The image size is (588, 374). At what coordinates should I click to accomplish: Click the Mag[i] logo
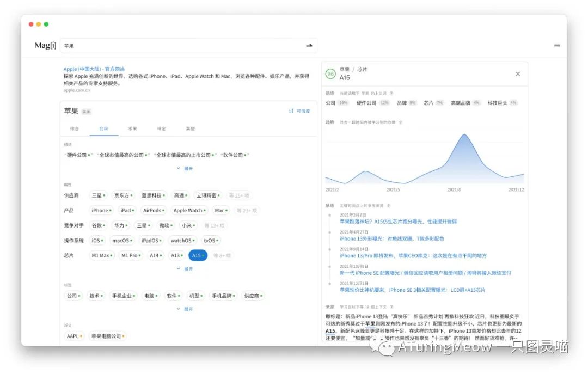(45, 45)
